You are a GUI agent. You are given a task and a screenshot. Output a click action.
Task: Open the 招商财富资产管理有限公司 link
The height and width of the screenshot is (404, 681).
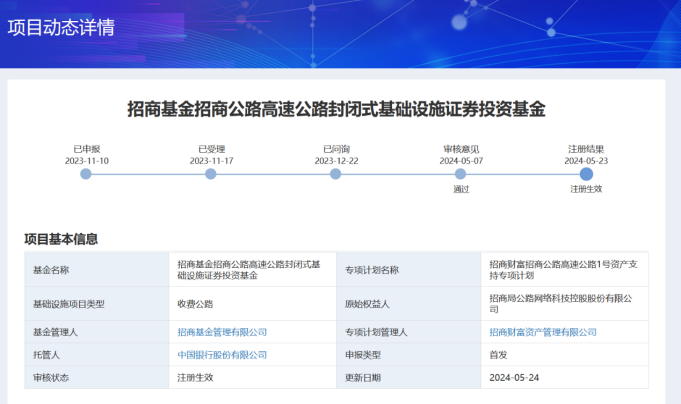pyautogui.click(x=543, y=332)
